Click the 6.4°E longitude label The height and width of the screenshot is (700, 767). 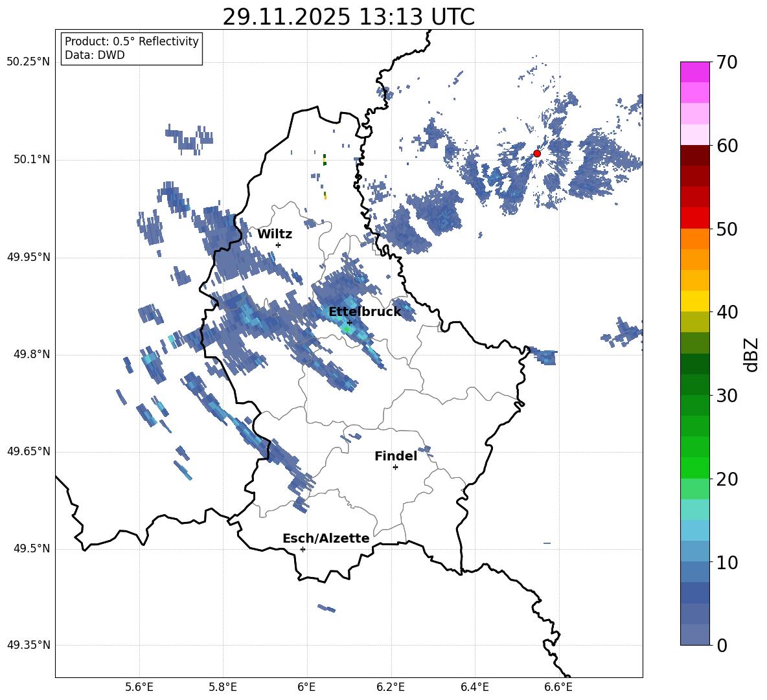coord(474,687)
